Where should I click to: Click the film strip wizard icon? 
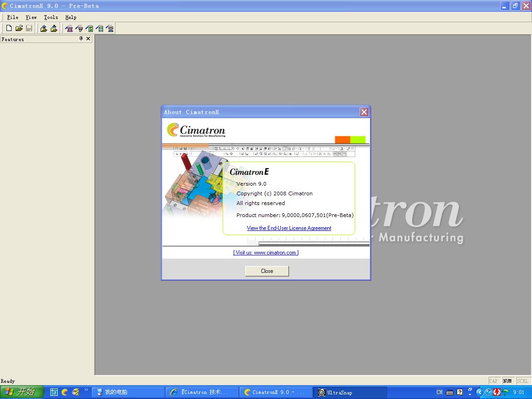(x=99, y=29)
